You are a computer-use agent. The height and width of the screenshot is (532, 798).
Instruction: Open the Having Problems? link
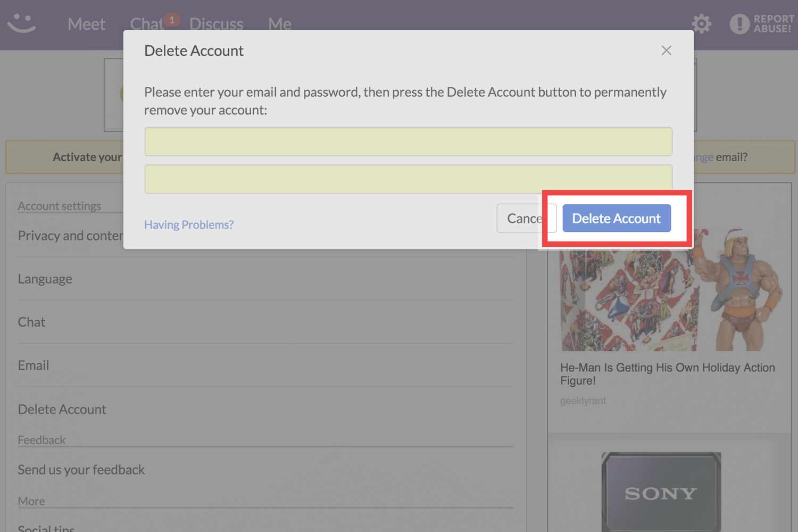pos(188,225)
